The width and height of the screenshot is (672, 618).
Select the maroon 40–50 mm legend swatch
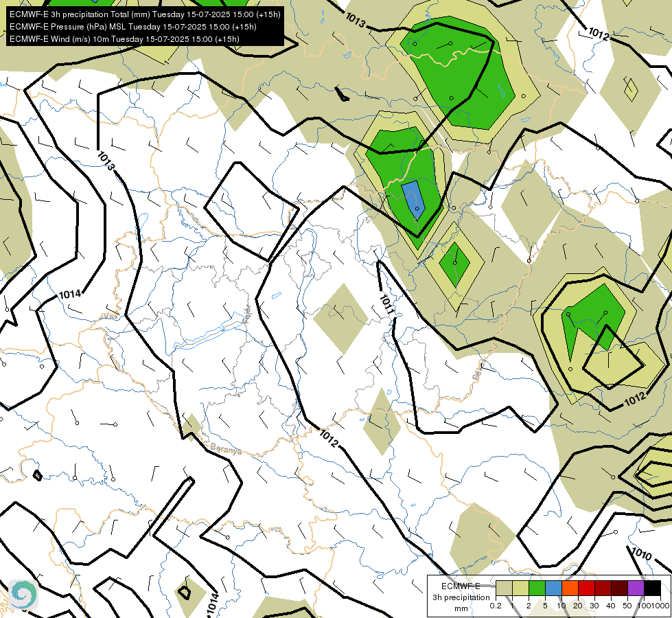click(x=619, y=588)
